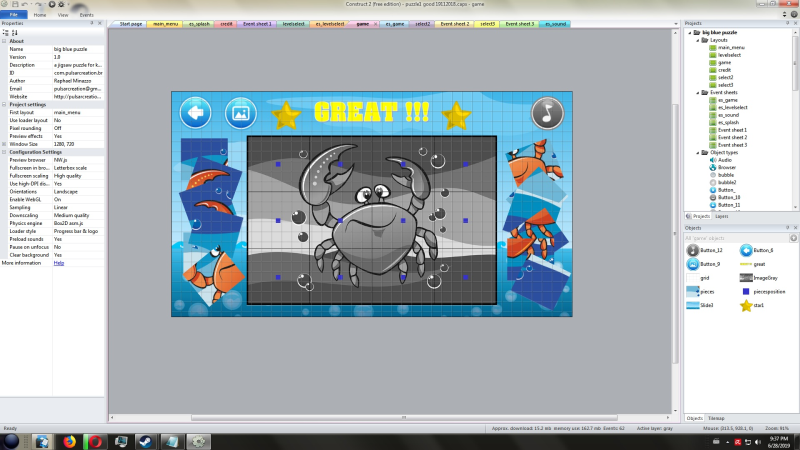Switch to the Layers panel tab
Screen dimensions: 800x450
coord(721,216)
